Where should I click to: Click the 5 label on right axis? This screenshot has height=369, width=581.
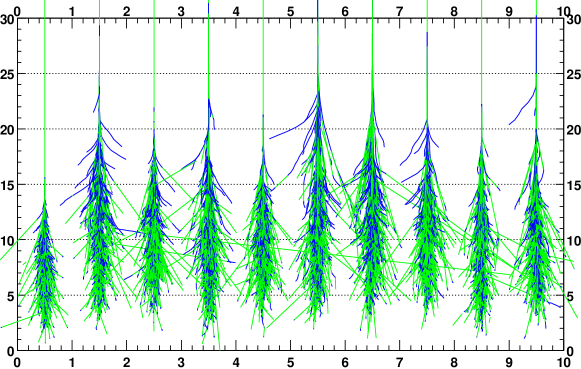[x=570, y=296]
